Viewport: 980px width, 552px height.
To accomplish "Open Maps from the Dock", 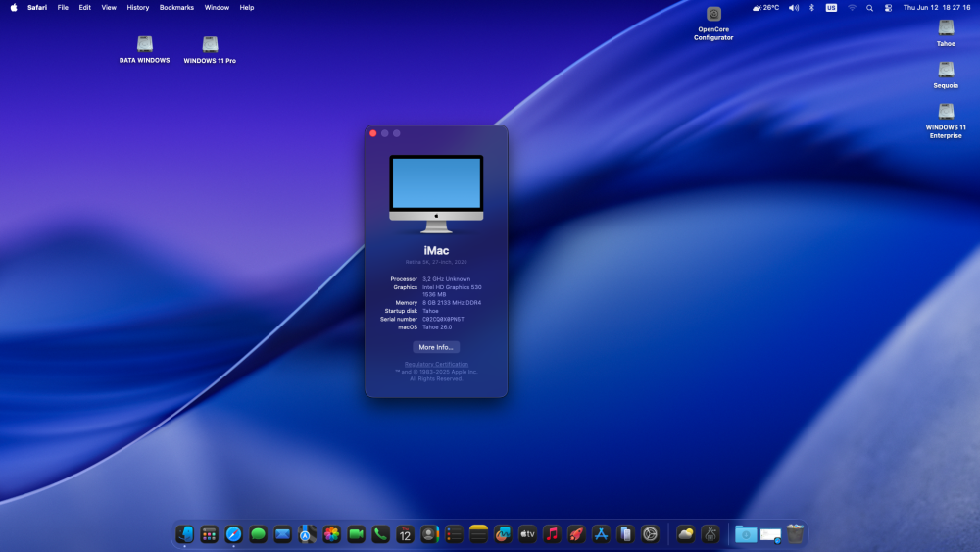I will pyautogui.click(x=307, y=534).
